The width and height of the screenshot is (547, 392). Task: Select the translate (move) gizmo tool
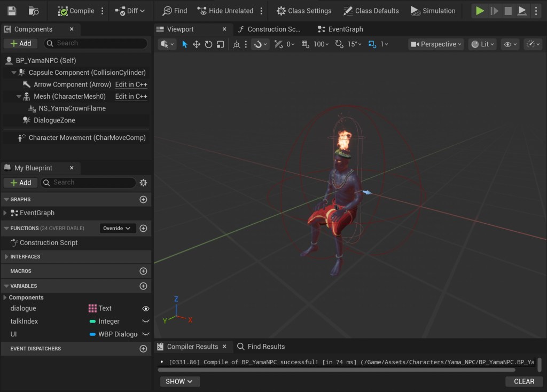(x=197, y=44)
